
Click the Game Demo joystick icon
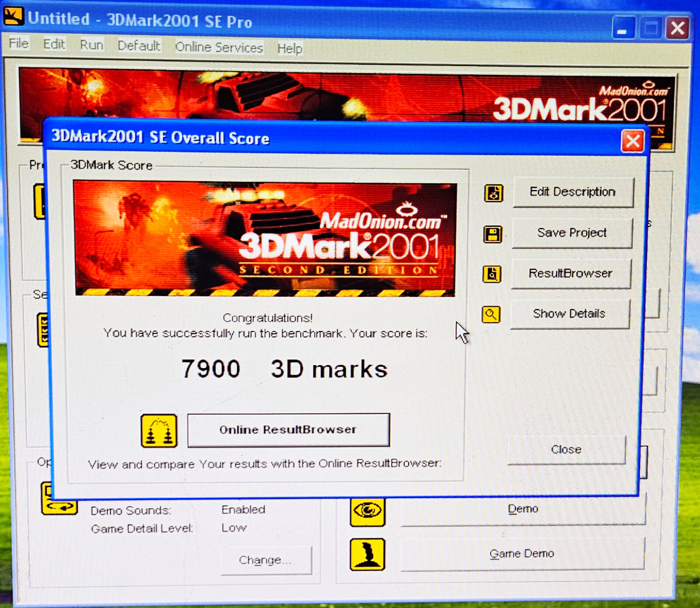367,555
